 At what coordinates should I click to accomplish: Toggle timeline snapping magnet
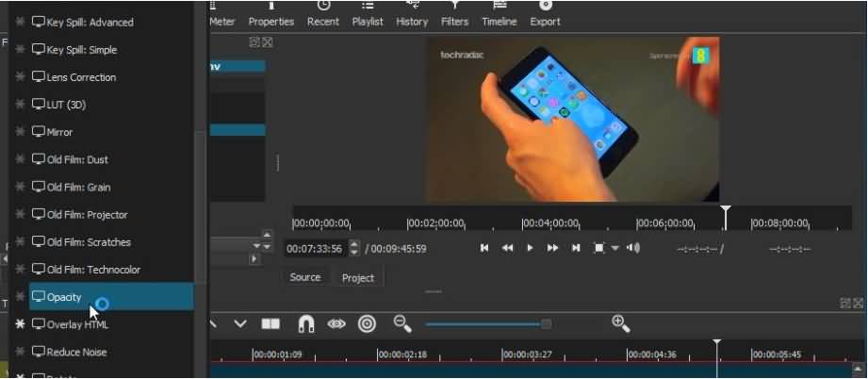coord(306,323)
